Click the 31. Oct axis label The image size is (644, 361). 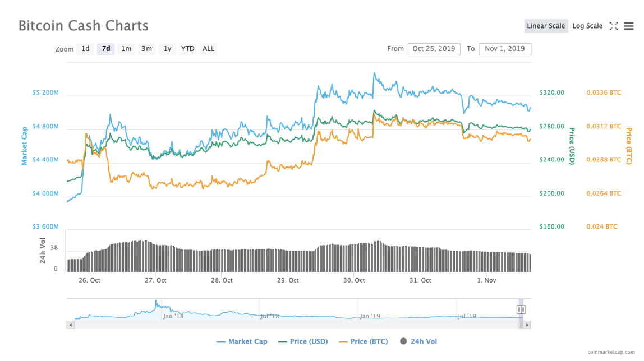tap(420, 280)
